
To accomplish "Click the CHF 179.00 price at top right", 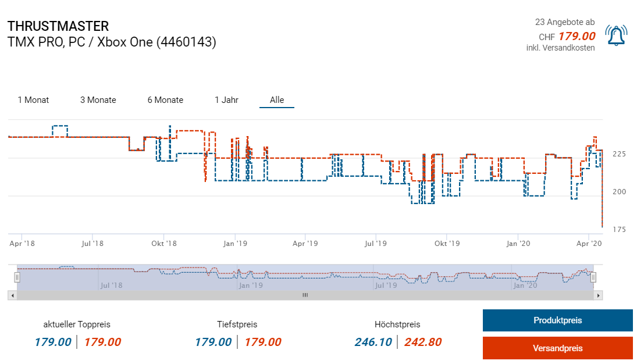I will coord(576,36).
